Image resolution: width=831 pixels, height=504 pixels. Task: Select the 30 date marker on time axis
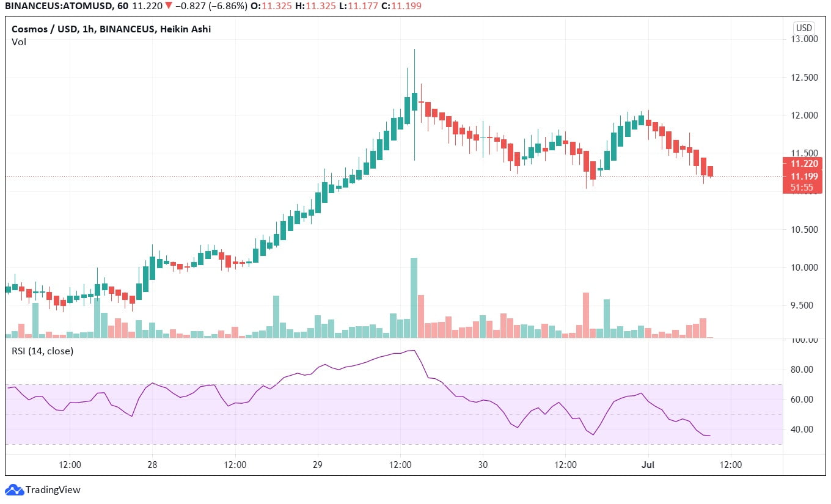click(483, 464)
